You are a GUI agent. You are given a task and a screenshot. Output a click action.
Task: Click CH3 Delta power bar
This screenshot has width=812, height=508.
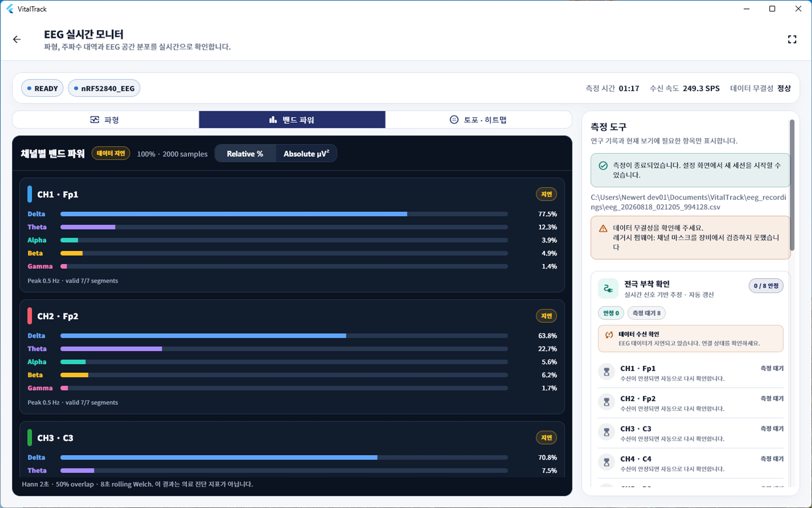(284, 457)
